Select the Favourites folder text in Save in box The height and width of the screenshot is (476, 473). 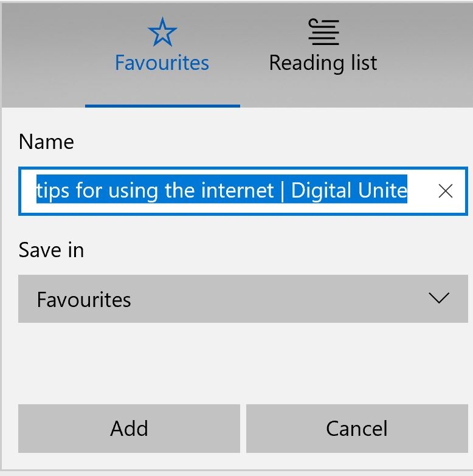(x=84, y=300)
